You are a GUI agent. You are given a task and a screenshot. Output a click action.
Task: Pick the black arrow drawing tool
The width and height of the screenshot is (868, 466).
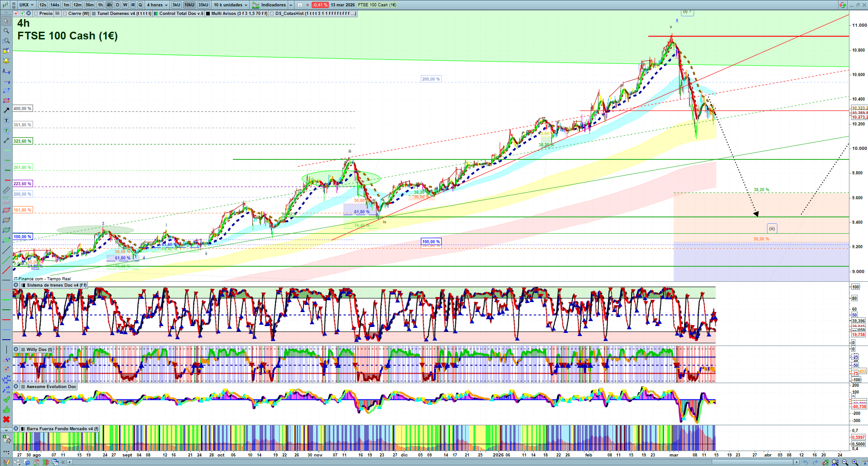[6, 110]
